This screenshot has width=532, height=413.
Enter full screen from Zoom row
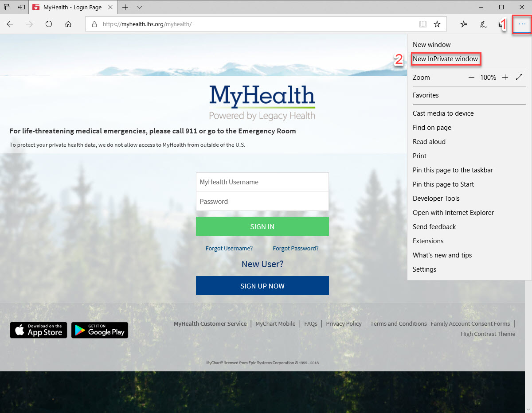pyautogui.click(x=519, y=78)
